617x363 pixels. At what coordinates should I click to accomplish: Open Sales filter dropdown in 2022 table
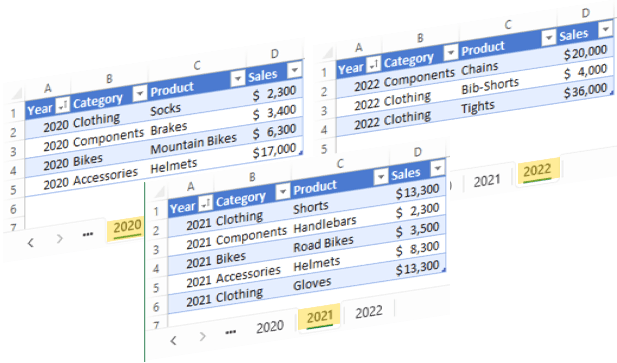(605, 29)
